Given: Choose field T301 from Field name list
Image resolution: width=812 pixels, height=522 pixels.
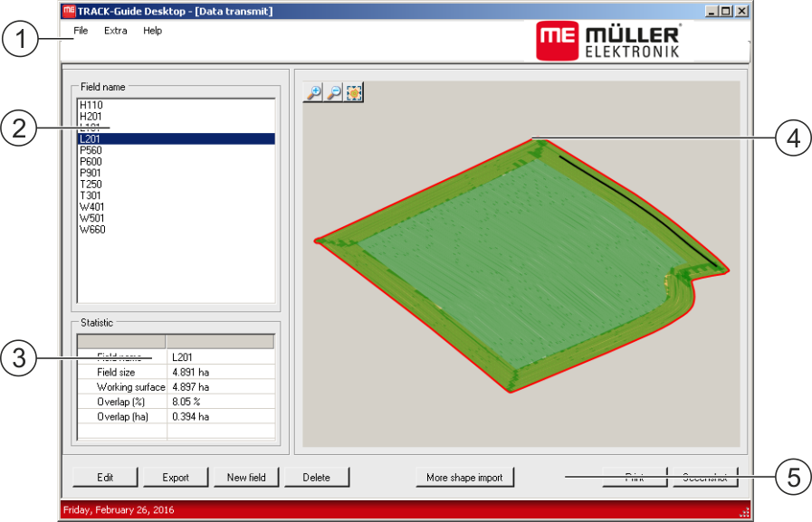Looking at the screenshot, I should 91,195.
